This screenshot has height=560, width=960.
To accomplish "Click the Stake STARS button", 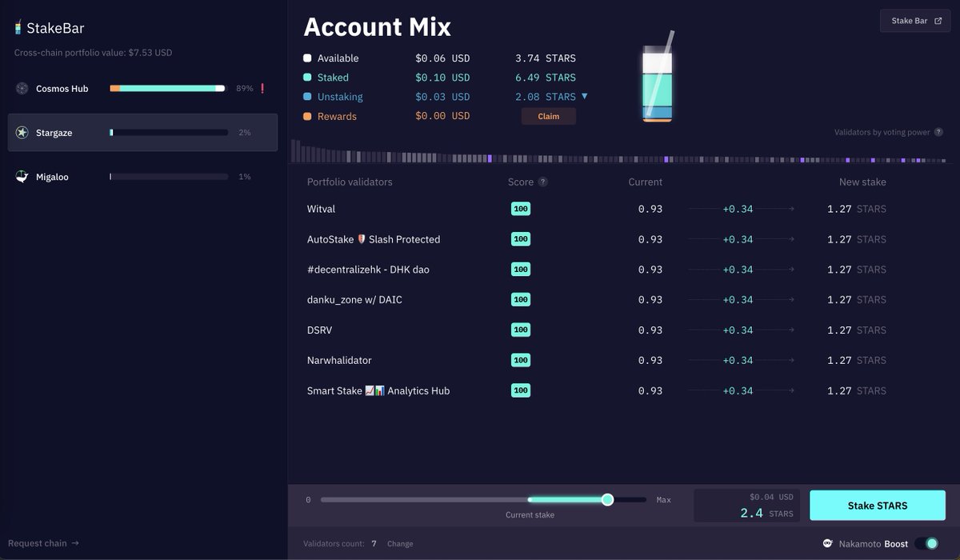I will click(878, 506).
